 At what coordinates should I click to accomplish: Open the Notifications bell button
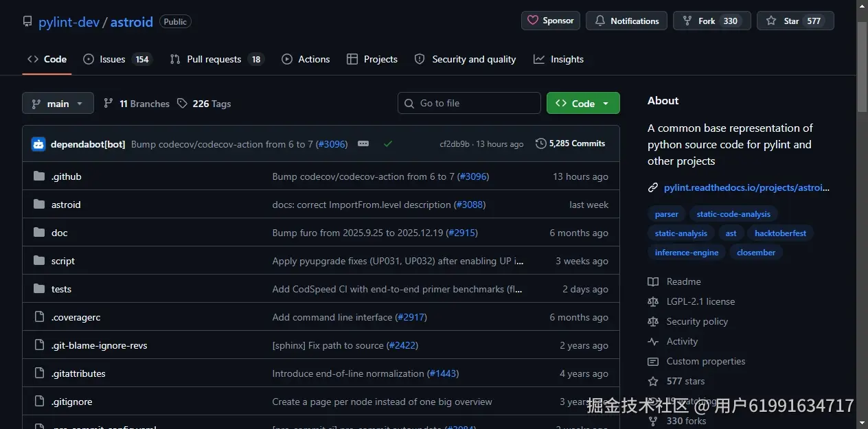pos(627,21)
